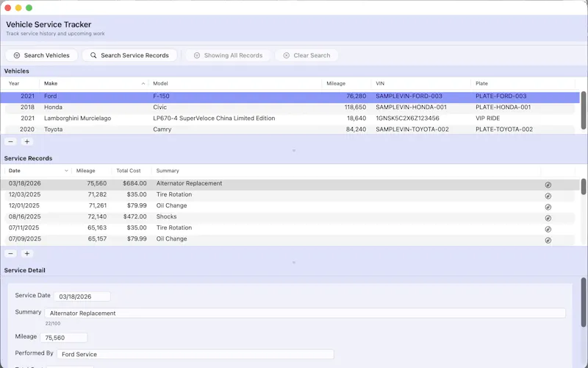Open edit icon for 07/11/2025 Tire Rotation
Image resolution: width=588 pixels, height=368 pixels.
(x=548, y=229)
